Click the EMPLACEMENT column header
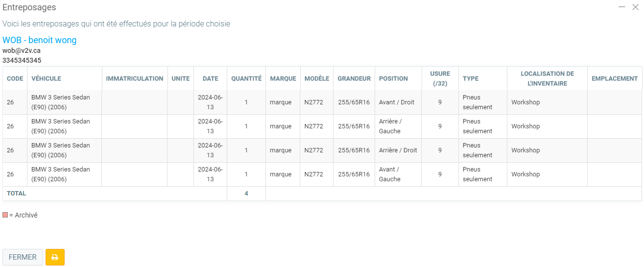 tap(615, 78)
